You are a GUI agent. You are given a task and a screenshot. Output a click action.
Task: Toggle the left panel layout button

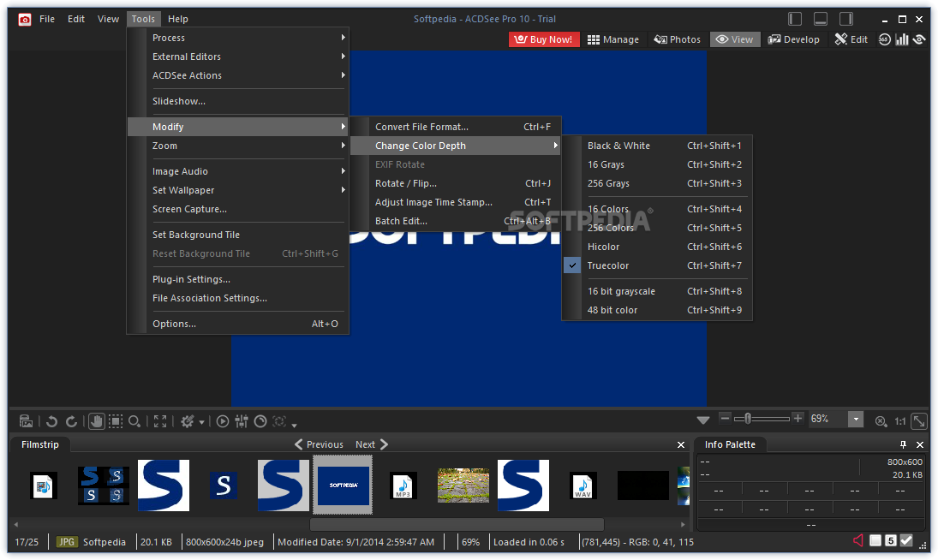(x=795, y=19)
